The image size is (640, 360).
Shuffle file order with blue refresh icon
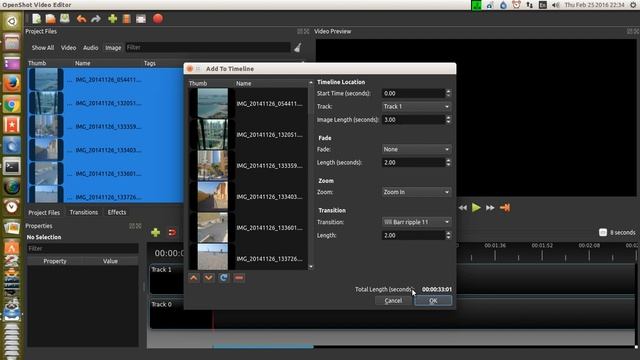224,278
